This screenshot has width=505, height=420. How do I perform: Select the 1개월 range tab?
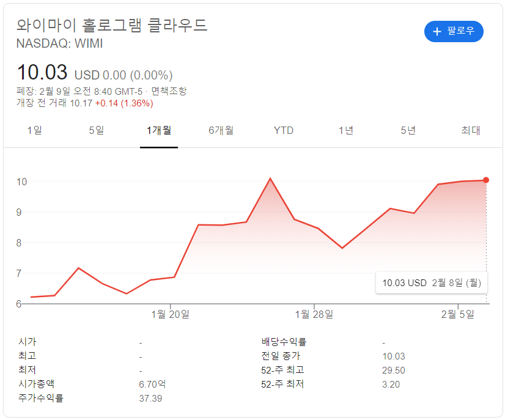pos(159,130)
